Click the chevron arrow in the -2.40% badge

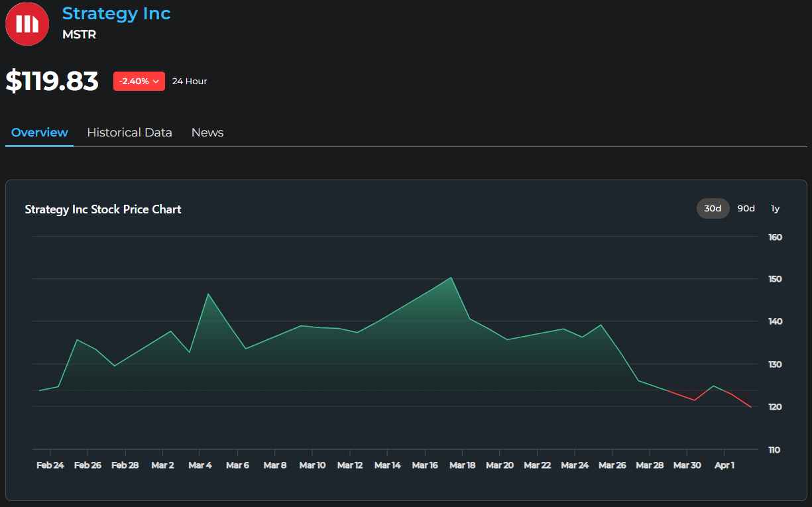(156, 82)
